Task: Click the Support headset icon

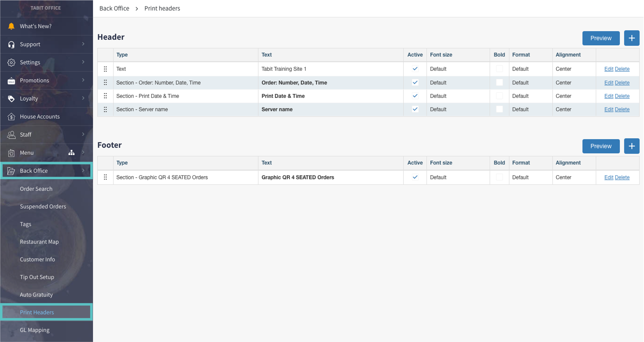Action: click(x=11, y=44)
